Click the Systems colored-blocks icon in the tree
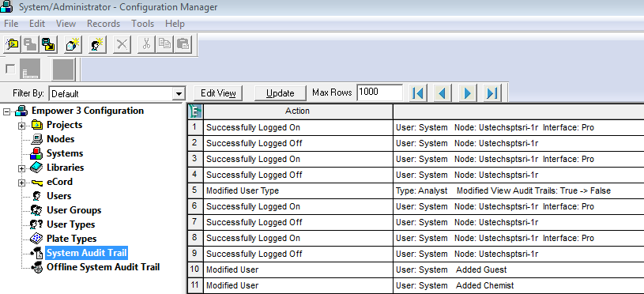This screenshot has height=294, width=644. pyautogui.click(x=36, y=153)
